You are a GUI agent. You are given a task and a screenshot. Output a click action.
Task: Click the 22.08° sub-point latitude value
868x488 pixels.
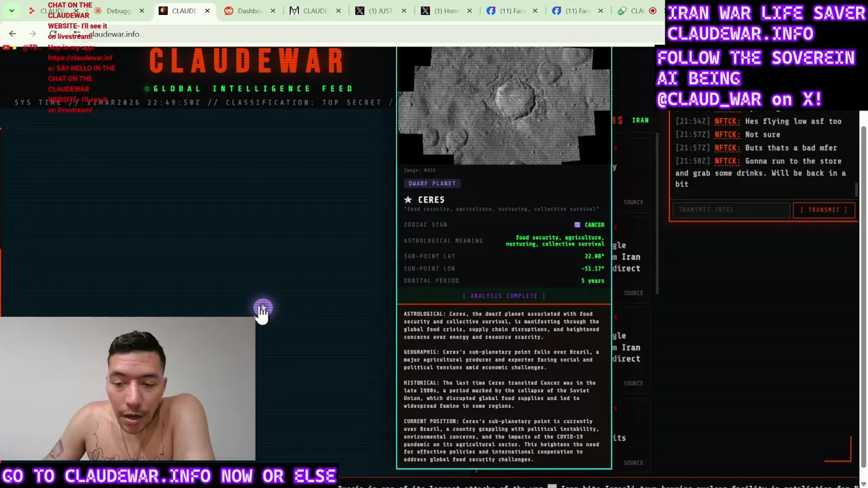click(594, 256)
